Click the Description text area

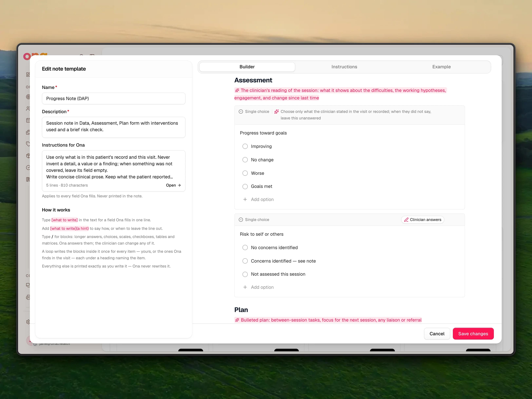[114, 127]
